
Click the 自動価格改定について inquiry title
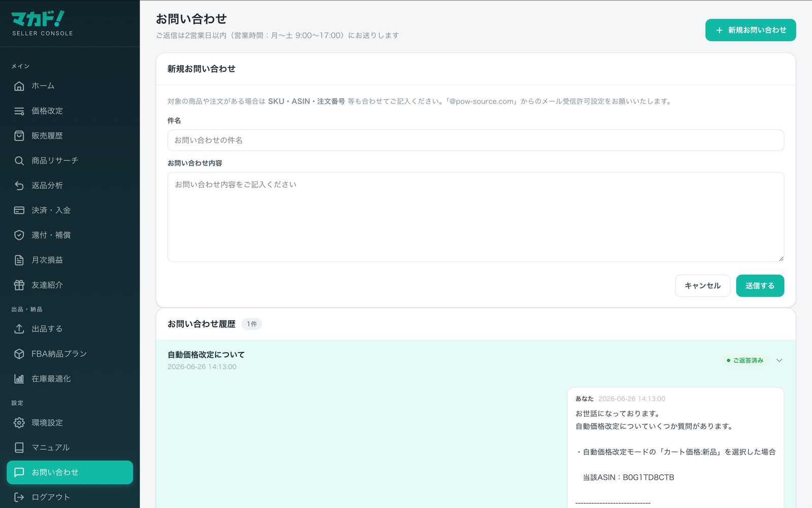click(x=206, y=355)
